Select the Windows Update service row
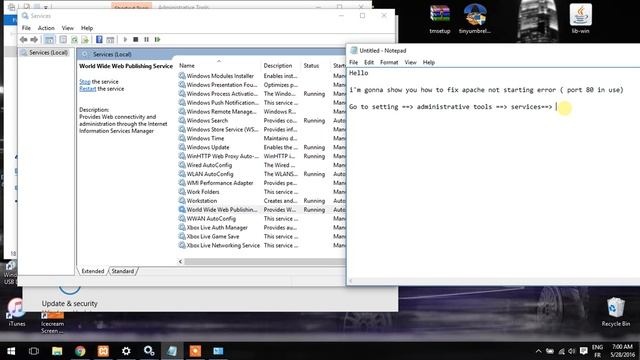This screenshot has width=640, height=360. coord(261,147)
